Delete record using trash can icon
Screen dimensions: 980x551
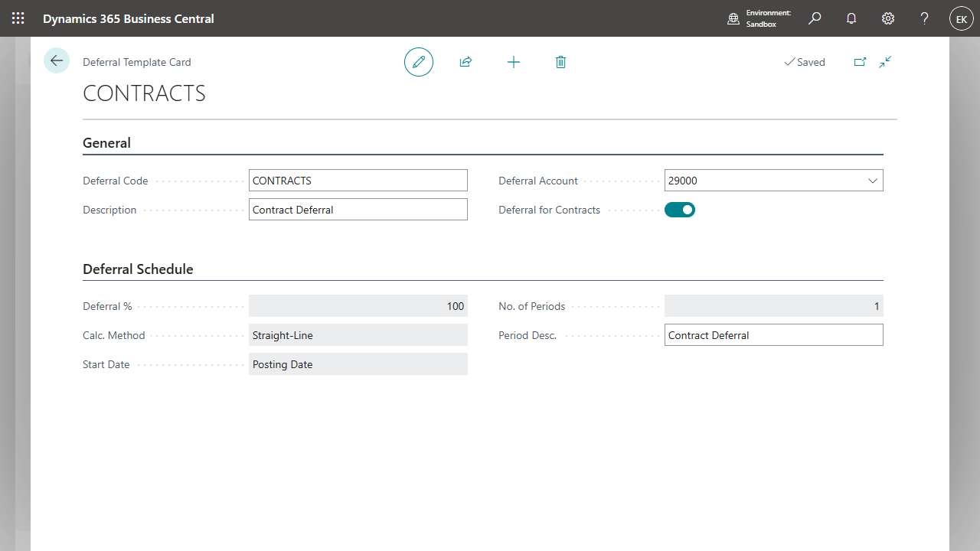pyautogui.click(x=560, y=62)
